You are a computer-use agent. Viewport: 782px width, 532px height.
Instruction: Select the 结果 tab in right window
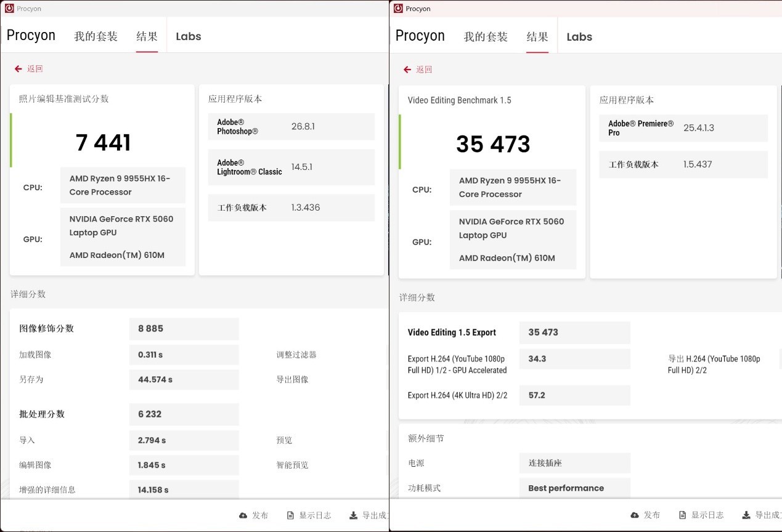pyautogui.click(x=537, y=37)
